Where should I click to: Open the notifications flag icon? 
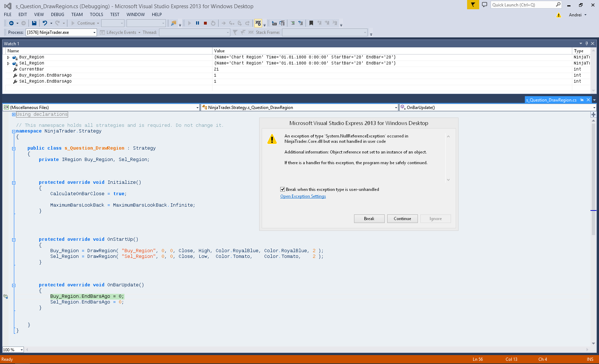click(x=473, y=5)
